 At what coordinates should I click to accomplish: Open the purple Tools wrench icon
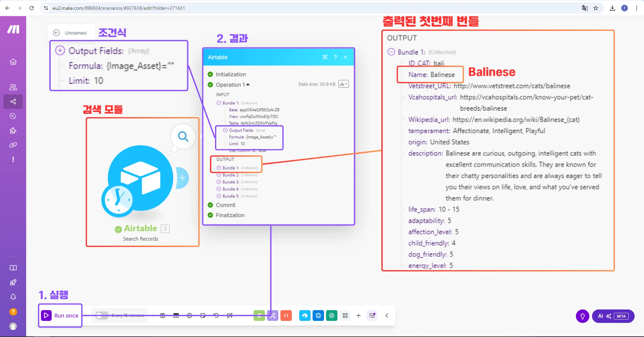click(x=273, y=316)
